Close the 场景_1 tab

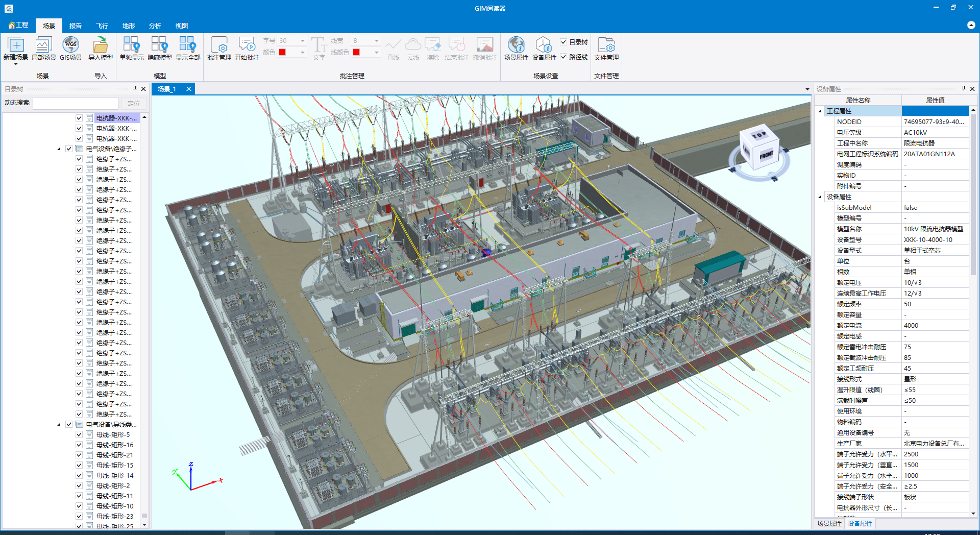pos(188,89)
